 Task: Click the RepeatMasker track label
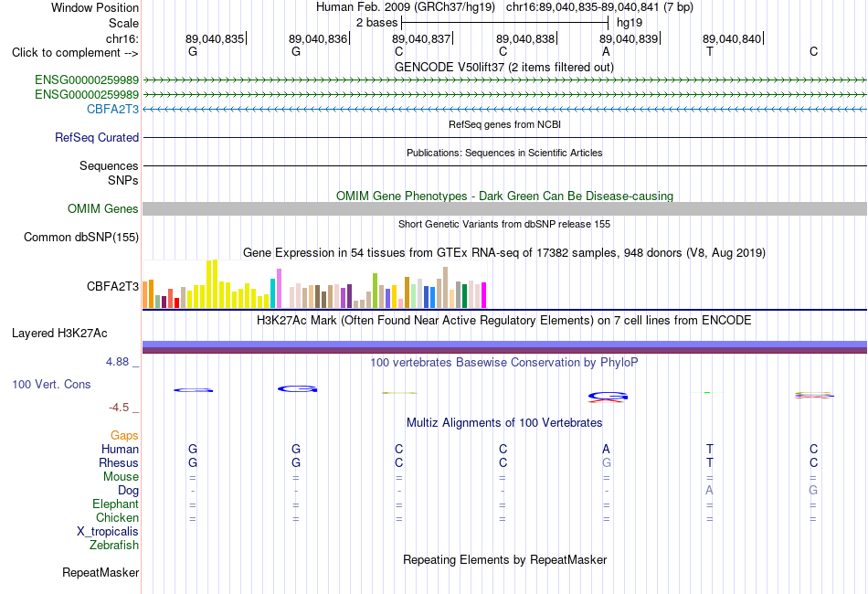pyautogui.click(x=101, y=572)
